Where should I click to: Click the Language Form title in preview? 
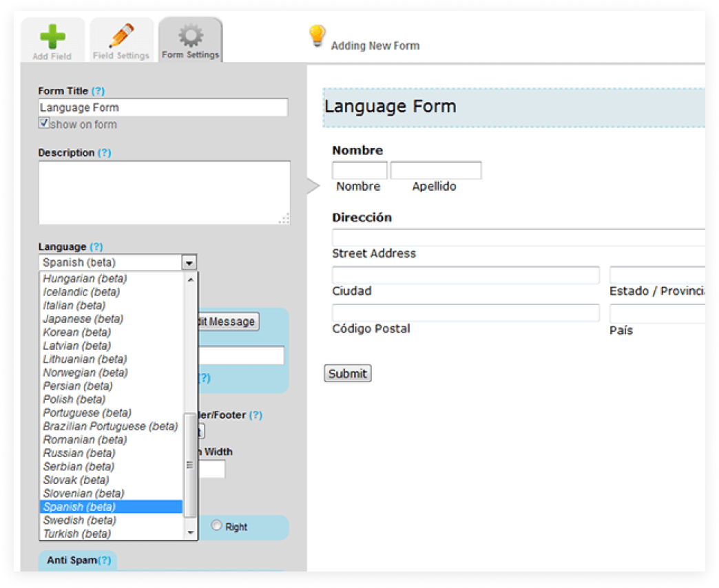pos(390,106)
